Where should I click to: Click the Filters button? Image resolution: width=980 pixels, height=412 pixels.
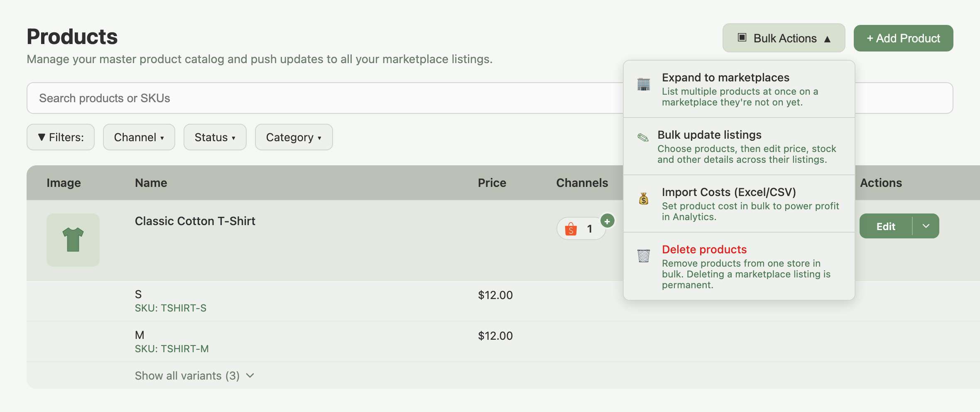(61, 137)
